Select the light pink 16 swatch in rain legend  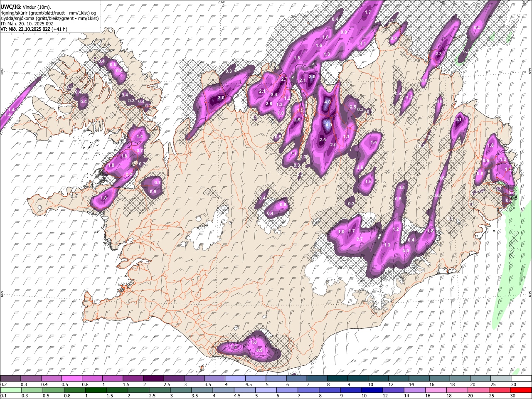(435, 390)
